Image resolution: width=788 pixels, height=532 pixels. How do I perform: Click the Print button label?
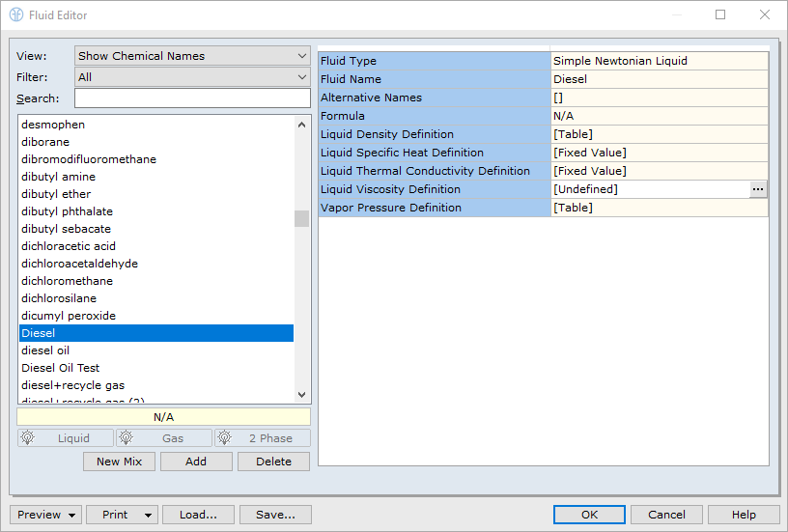coord(115,515)
